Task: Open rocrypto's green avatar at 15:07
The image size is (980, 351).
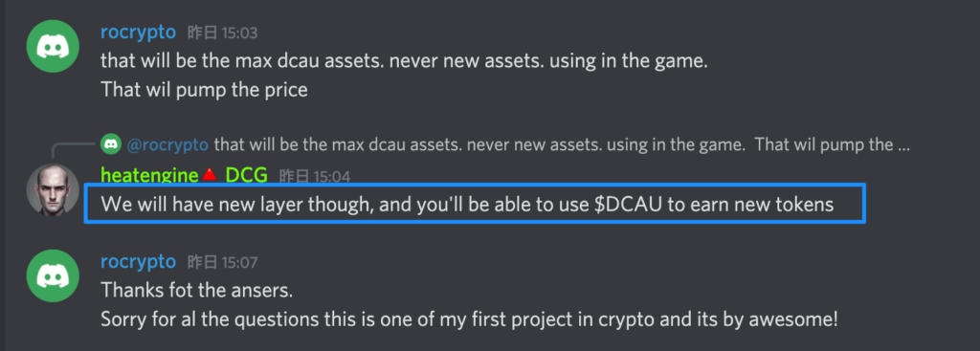Action: click(x=53, y=276)
